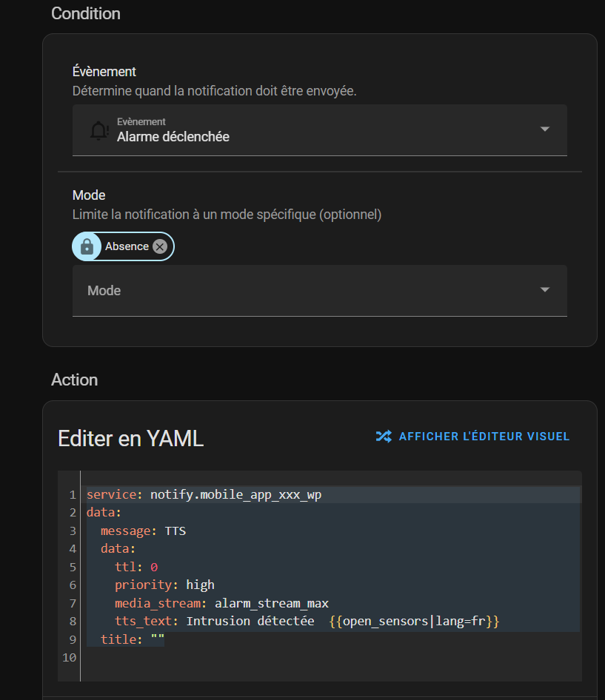Click the lock icon on Absence chip
The width and height of the screenshot is (605, 700).
(x=87, y=246)
